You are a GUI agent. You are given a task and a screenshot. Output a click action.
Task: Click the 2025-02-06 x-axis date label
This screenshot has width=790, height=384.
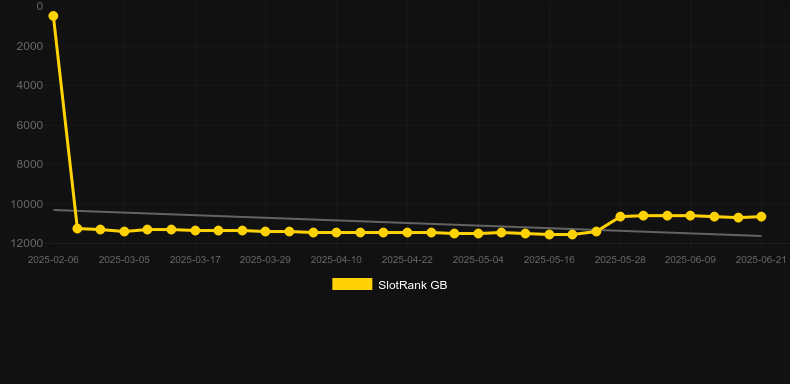coord(53,260)
